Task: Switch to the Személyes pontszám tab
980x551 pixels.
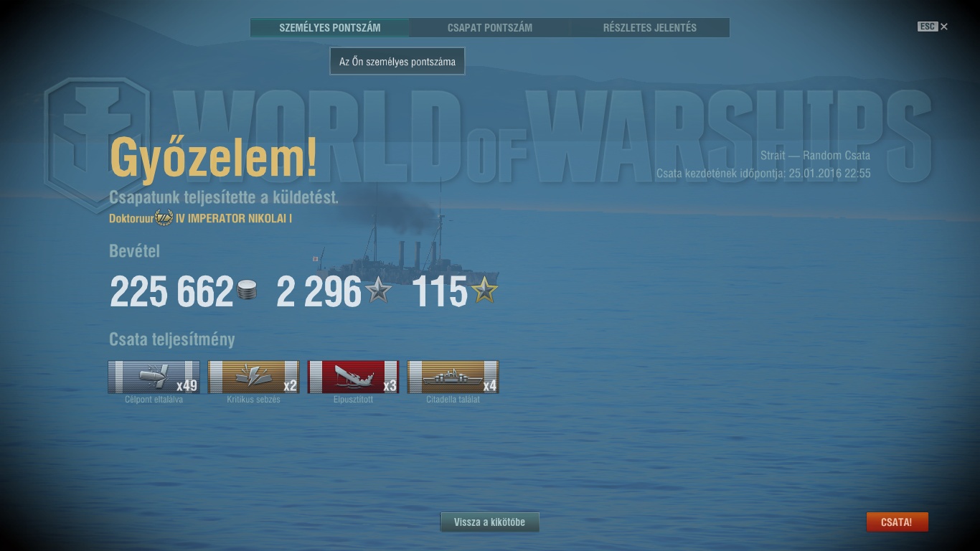Action: pyautogui.click(x=330, y=28)
